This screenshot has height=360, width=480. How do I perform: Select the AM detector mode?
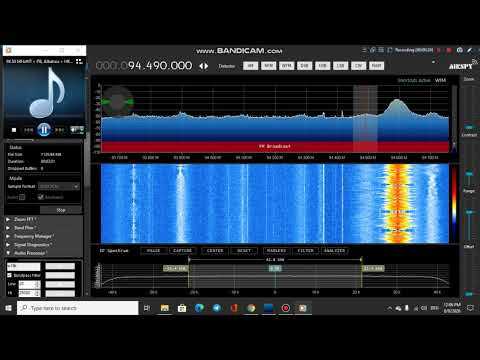click(x=251, y=66)
